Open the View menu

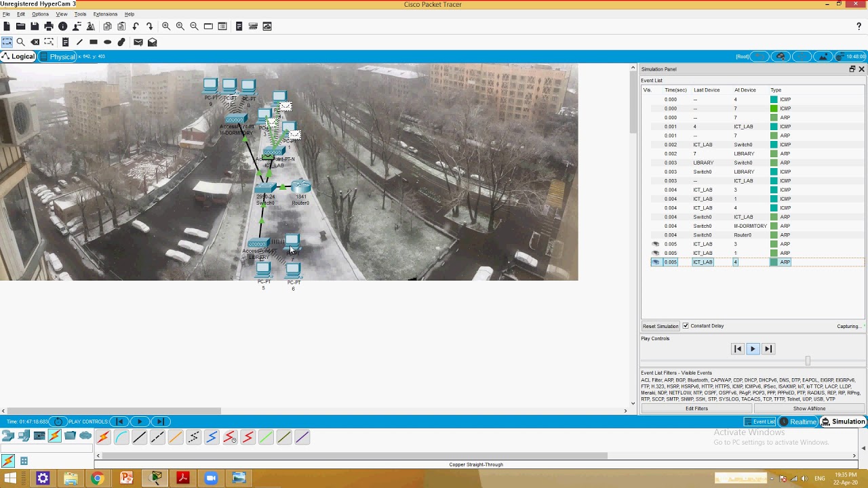[62, 14]
